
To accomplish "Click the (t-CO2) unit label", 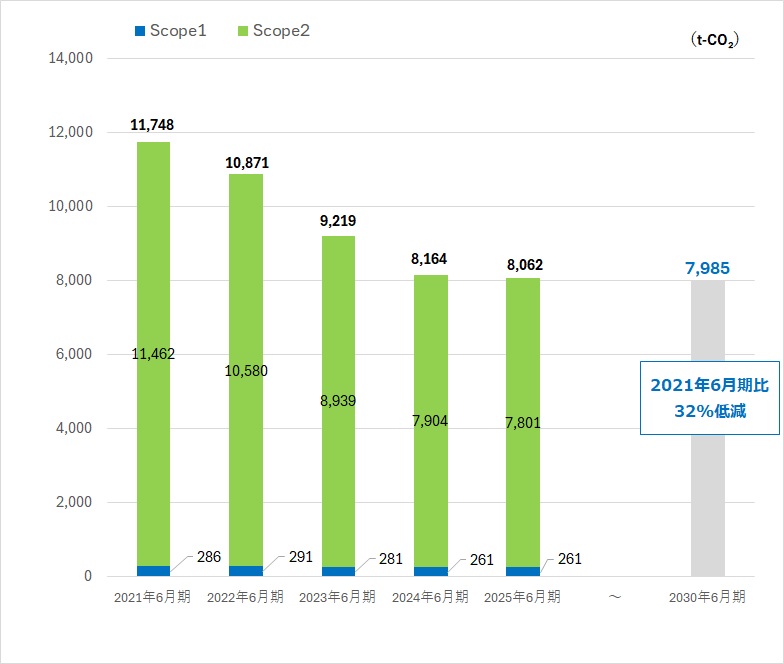I will pyautogui.click(x=715, y=40).
